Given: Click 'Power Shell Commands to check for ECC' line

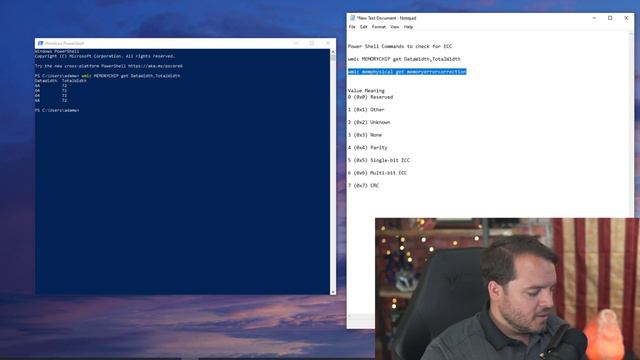Looking at the screenshot, I should click(x=400, y=47).
